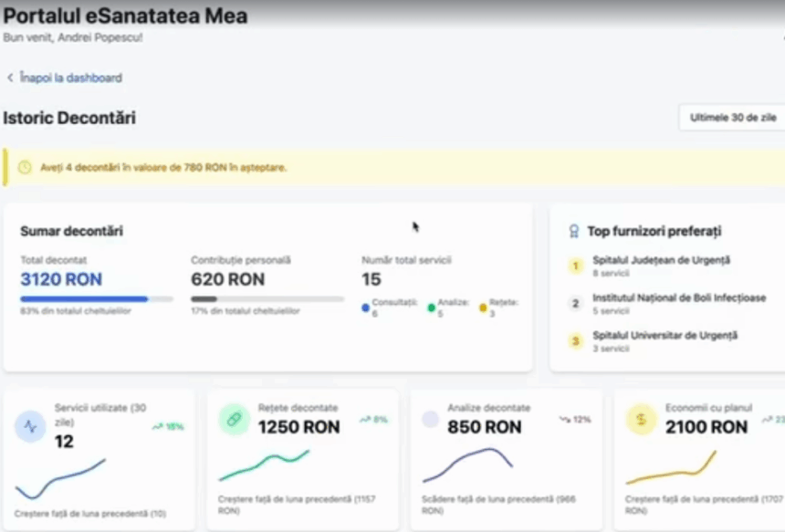Click the Contribuție personală progress bar
Viewport: 785px width, 532px height.
pos(267,298)
